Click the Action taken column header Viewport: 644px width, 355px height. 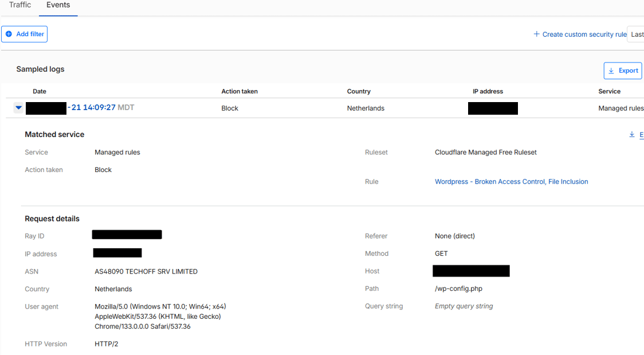(x=239, y=91)
